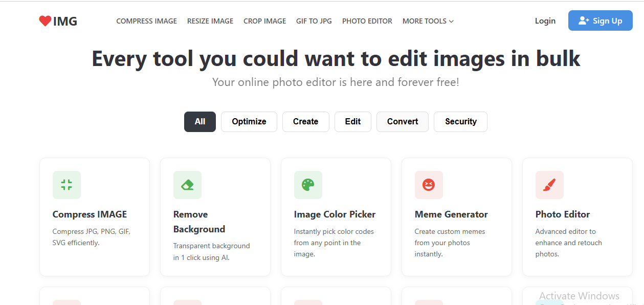Select the Optimize filter
This screenshot has width=644, height=305.
[x=249, y=121]
